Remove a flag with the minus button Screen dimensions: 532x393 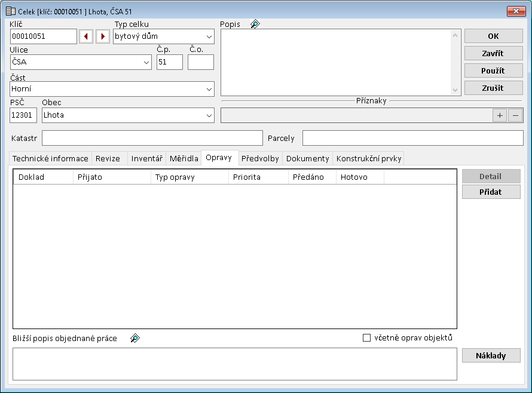click(515, 115)
